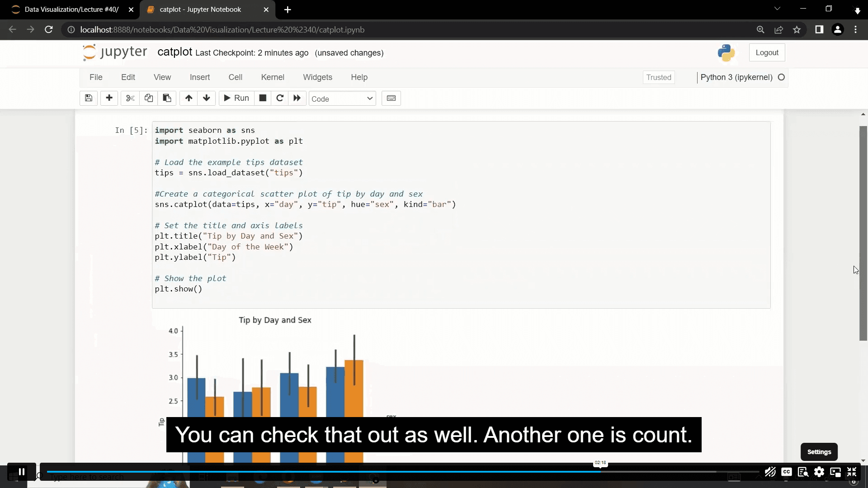Viewport: 868px width, 488px height.
Task: Open the Kernel menu
Action: tap(273, 77)
